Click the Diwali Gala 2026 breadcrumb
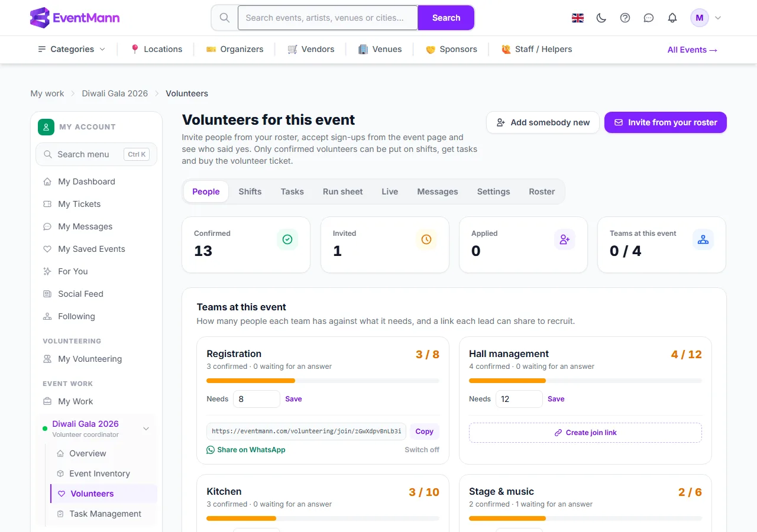Viewport: 757px width, 532px height. click(115, 93)
